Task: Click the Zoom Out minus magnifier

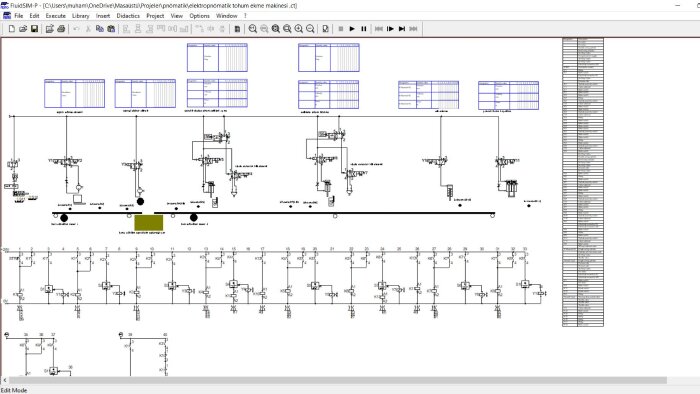Action: [310, 29]
